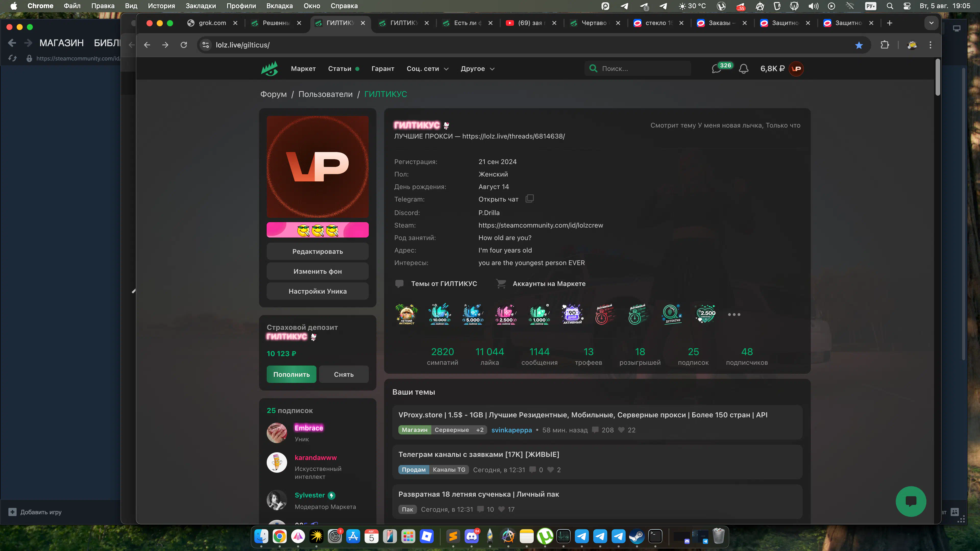This screenshot has height=551, width=980.
Task: Open the Статьи menu item
Action: 340,69
